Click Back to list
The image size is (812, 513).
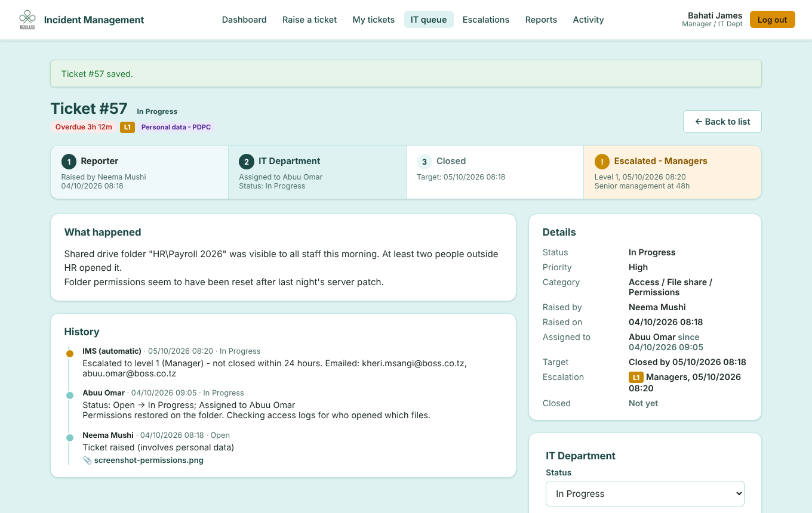(x=722, y=122)
